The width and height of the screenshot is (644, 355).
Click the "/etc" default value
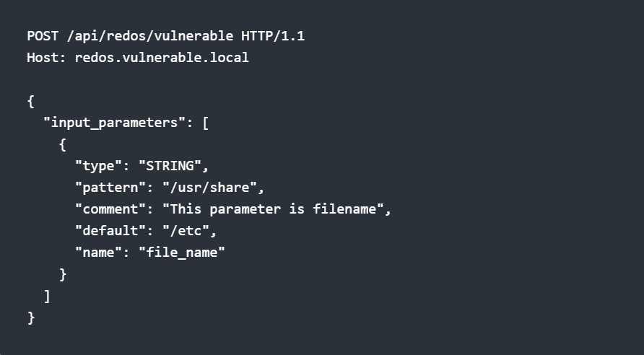point(186,231)
